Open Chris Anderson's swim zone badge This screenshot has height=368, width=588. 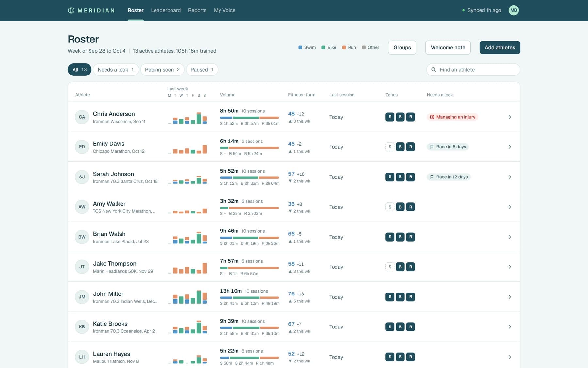390,117
